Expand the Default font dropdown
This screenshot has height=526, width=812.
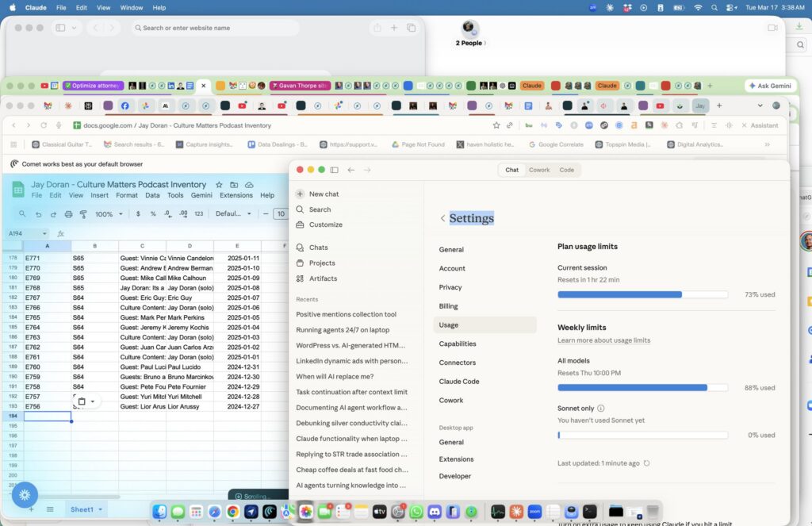pos(233,214)
